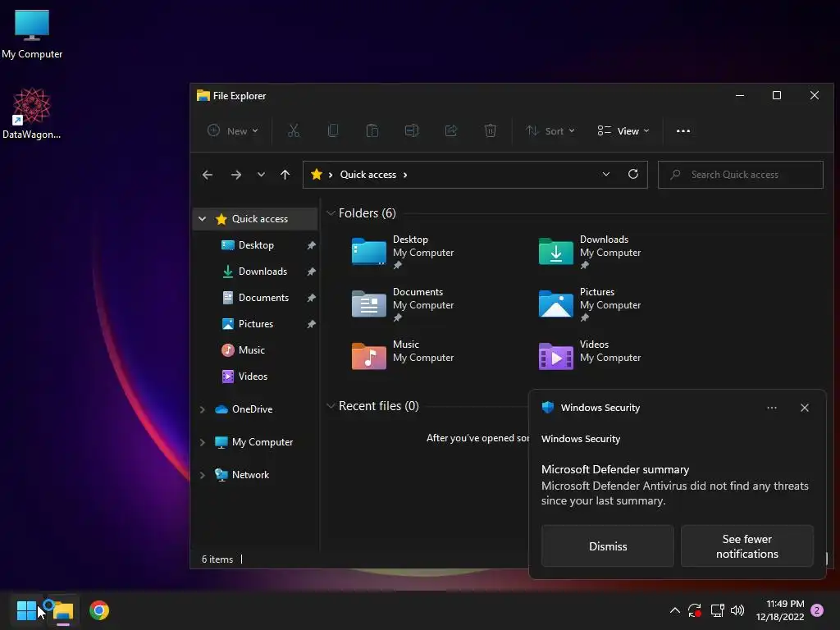Refresh the Quick access view

[633, 174]
